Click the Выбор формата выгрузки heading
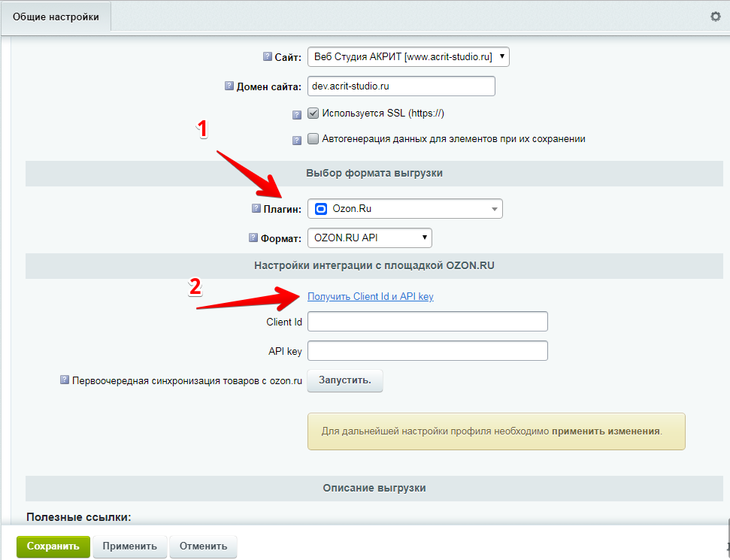 (374, 173)
